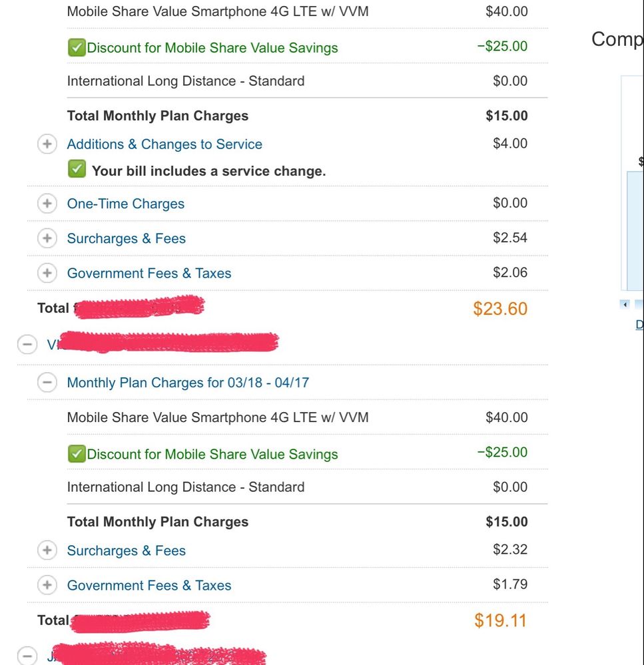
Task: Open Monthly Plan Charges for 03/18 - 04/17 link
Action: click(x=188, y=383)
